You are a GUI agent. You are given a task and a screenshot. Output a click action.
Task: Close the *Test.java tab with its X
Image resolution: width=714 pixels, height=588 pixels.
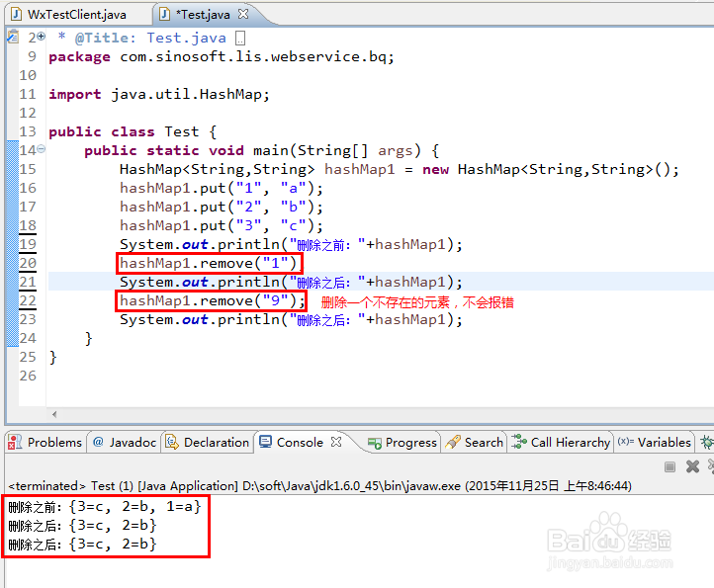pyautogui.click(x=243, y=14)
